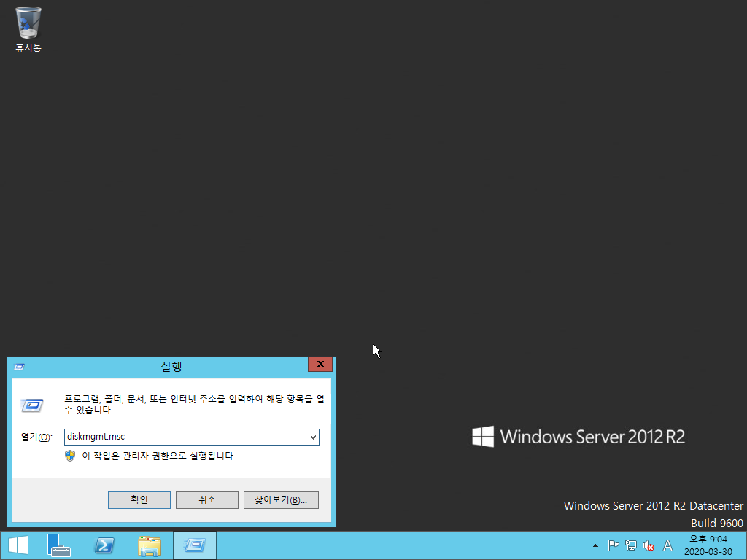Switch the input language indicator A
Screen dimensions: 747x560
[668, 545]
